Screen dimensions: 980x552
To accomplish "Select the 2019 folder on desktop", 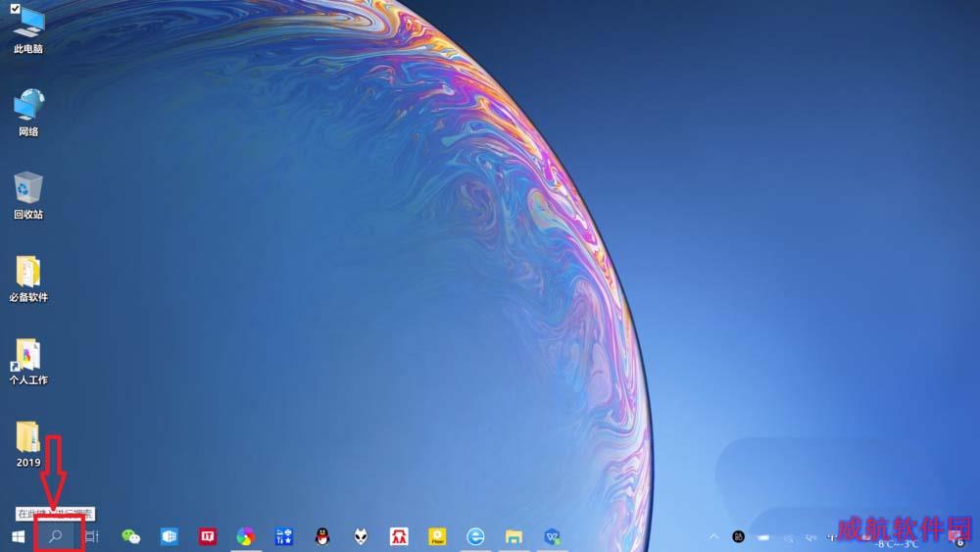I will pos(28,444).
